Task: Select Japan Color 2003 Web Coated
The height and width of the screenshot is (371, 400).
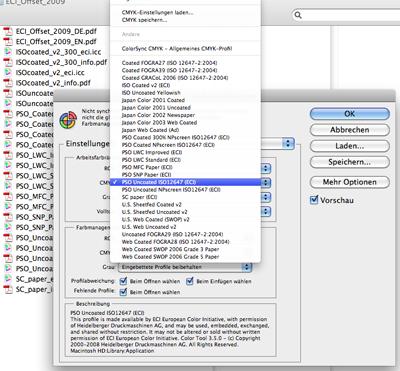Action: (x=185, y=122)
